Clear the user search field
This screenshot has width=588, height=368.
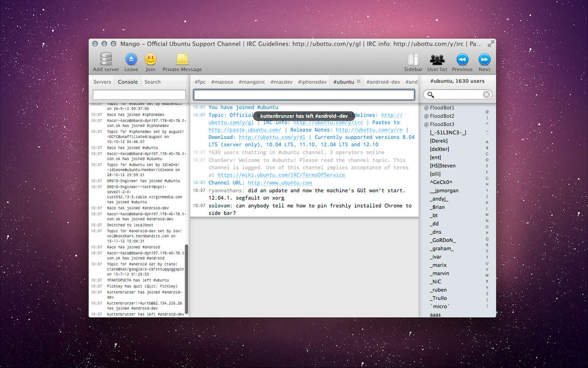click(487, 95)
